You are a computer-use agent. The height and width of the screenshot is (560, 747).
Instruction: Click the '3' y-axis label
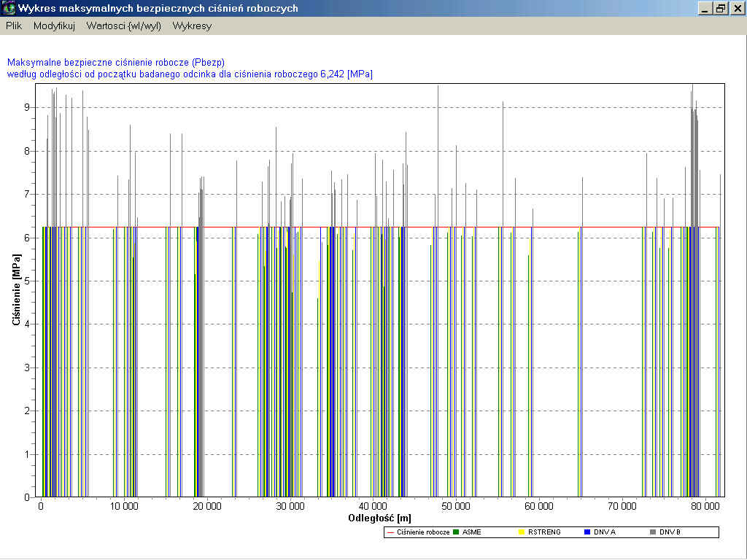click(27, 367)
